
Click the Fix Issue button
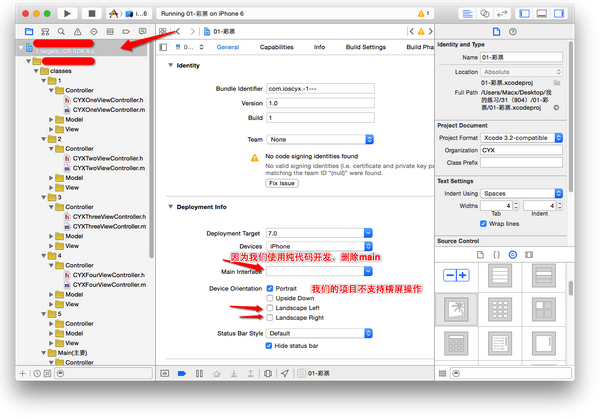click(x=282, y=184)
